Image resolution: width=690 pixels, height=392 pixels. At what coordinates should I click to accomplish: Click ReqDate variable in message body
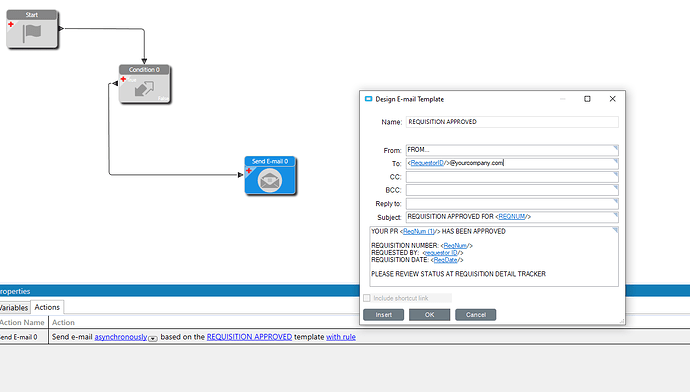445,260
